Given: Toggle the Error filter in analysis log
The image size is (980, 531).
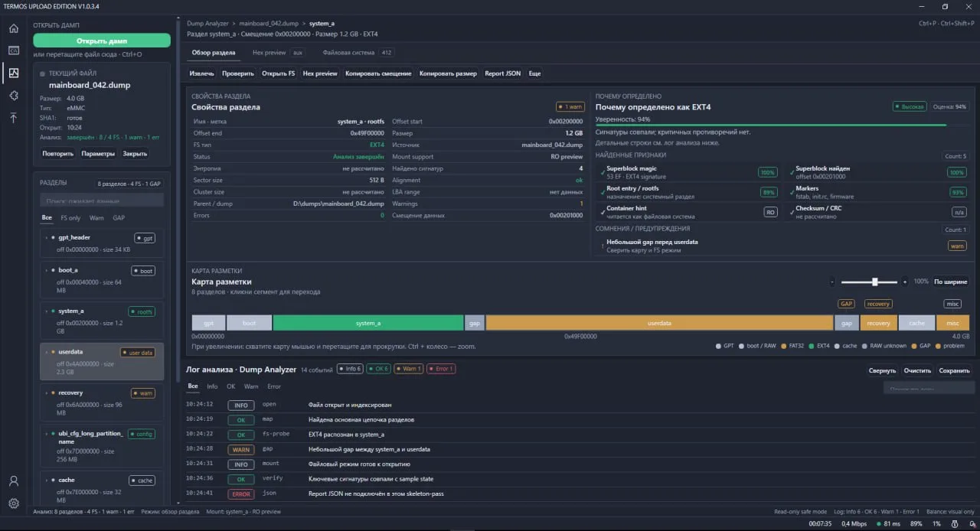Looking at the screenshot, I should click(274, 386).
